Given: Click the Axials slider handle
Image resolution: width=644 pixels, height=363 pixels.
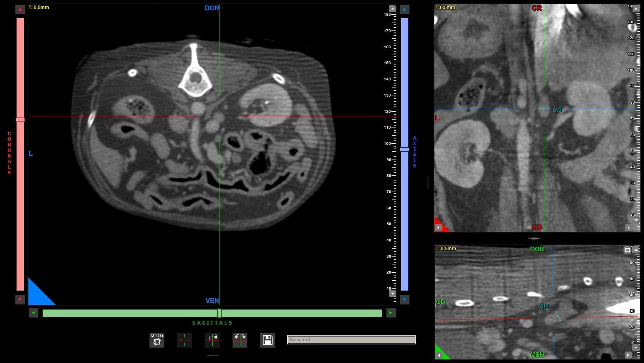Looking at the screenshot, I should [x=405, y=150].
